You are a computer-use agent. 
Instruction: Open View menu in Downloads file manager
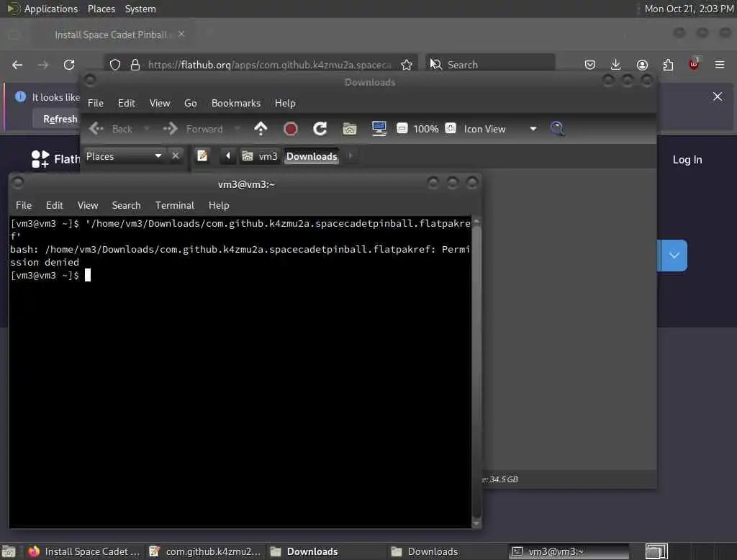point(160,103)
